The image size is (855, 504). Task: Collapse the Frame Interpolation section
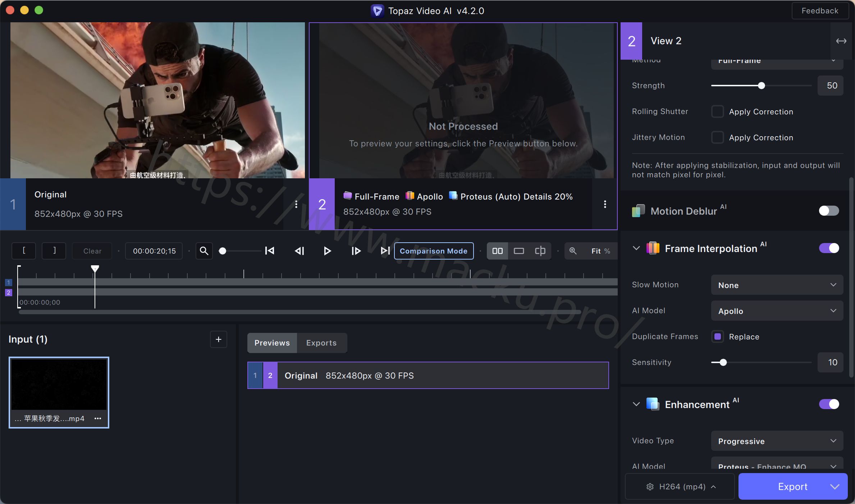point(636,248)
